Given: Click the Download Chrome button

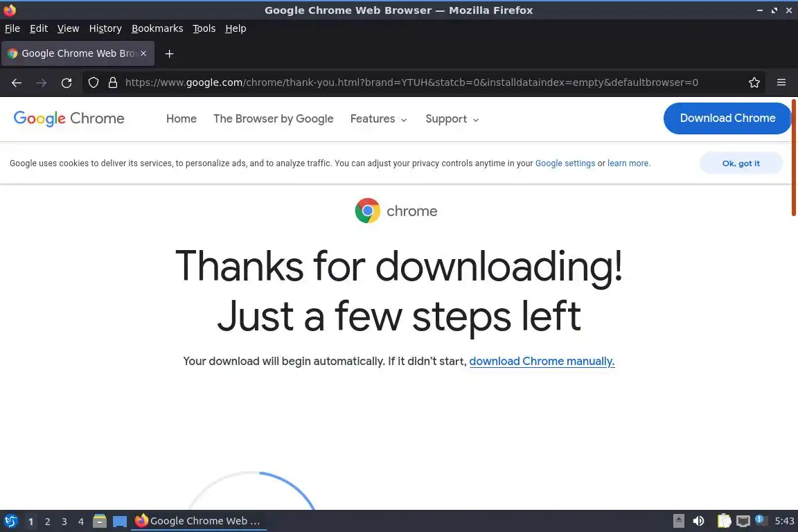Looking at the screenshot, I should [727, 118].
